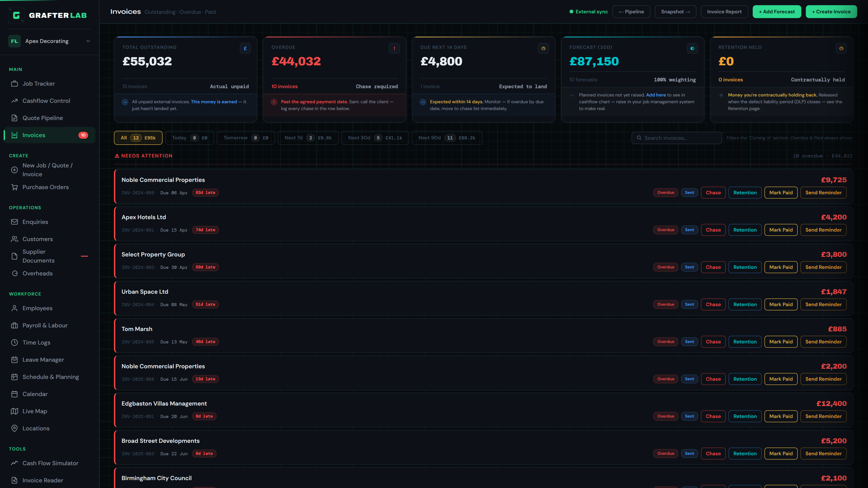The image size is (868, 488).
Task: Select the Tomorrow filter tab
Action: [x=246, y=138]
